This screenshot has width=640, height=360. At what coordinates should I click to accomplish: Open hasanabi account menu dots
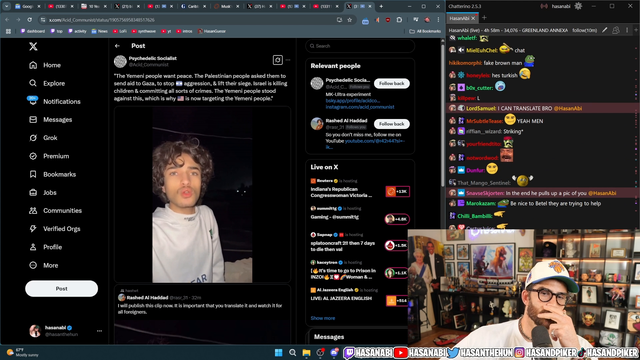click(x=99, y=331)
